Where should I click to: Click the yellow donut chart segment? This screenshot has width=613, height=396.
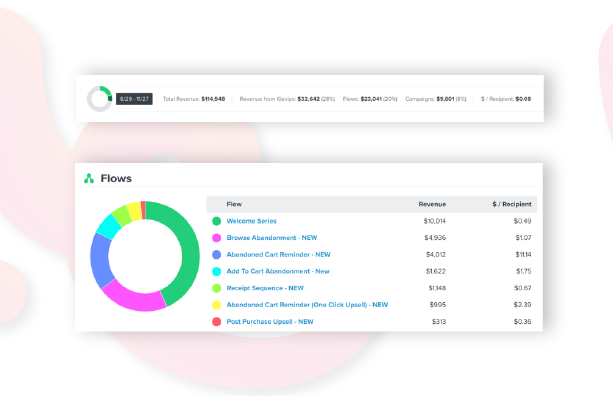[135, 211]
